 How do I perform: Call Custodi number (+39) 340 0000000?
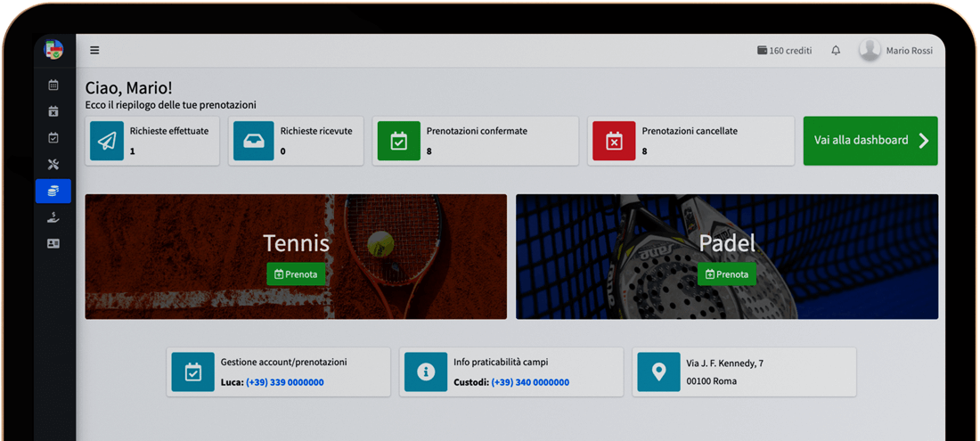(530, 382)
